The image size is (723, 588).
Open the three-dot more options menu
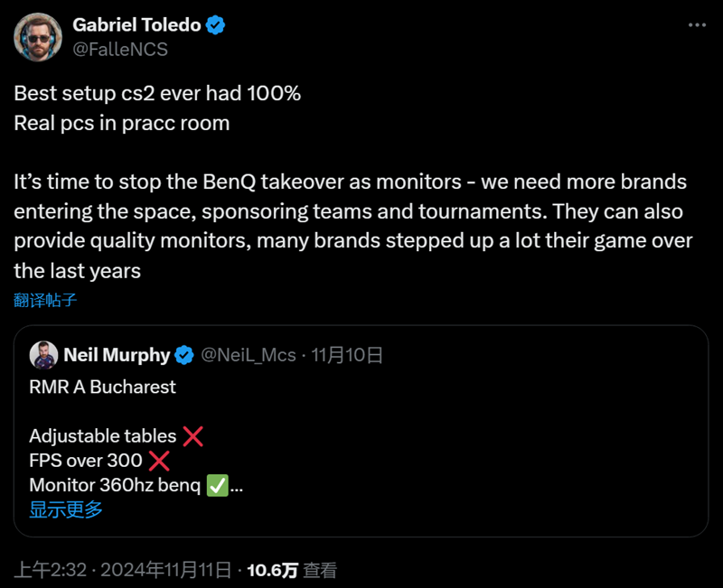pos(697,25)
